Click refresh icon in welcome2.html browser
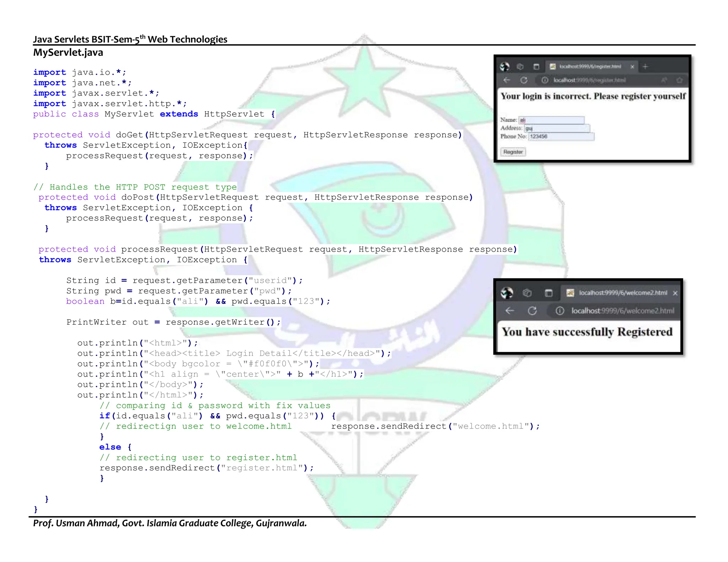The width and height of the screenshot is (728, 562). click(532, 311)
